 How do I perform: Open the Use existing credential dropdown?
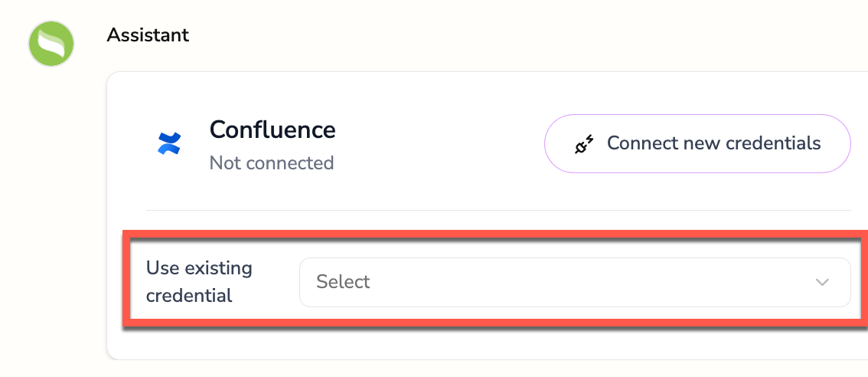pos(574,282)
